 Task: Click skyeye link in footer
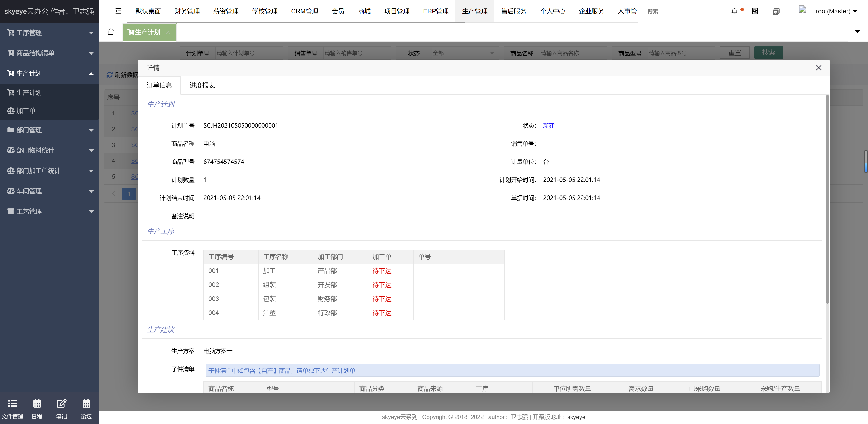pos(576,417)
